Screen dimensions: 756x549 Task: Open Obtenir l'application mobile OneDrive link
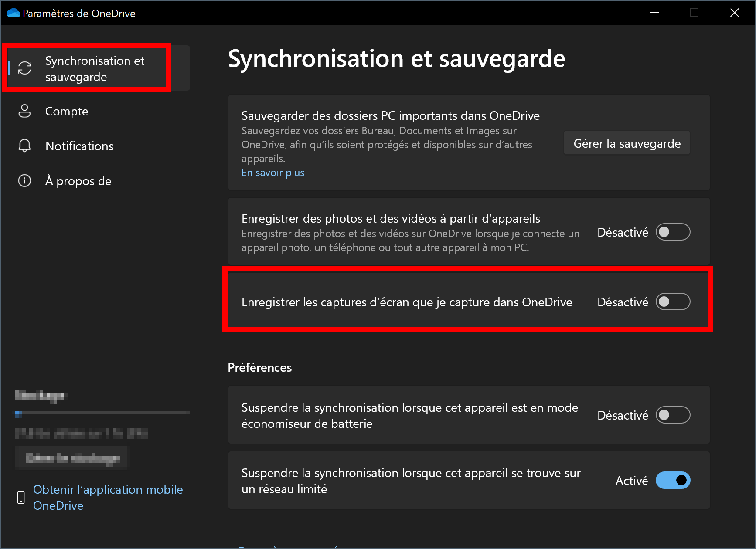(x=108, y=498)
